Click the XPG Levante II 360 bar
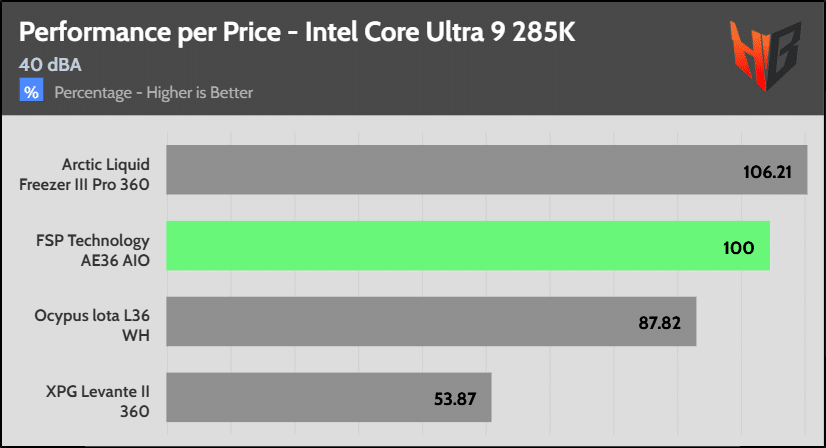This screenshot has height=448, width=826. [x=329, y=397]
